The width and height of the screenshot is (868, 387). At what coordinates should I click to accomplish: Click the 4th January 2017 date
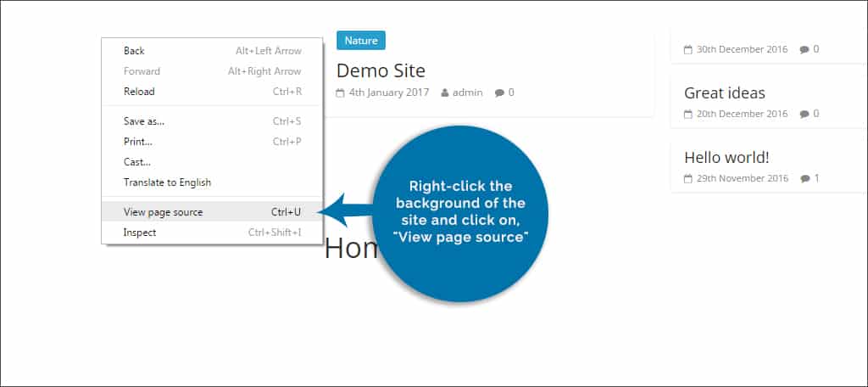click(388, 93)
